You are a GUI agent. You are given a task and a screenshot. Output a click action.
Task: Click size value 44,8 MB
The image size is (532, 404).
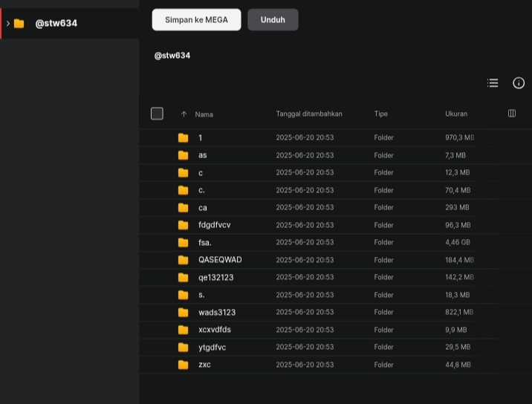point(458,365)
